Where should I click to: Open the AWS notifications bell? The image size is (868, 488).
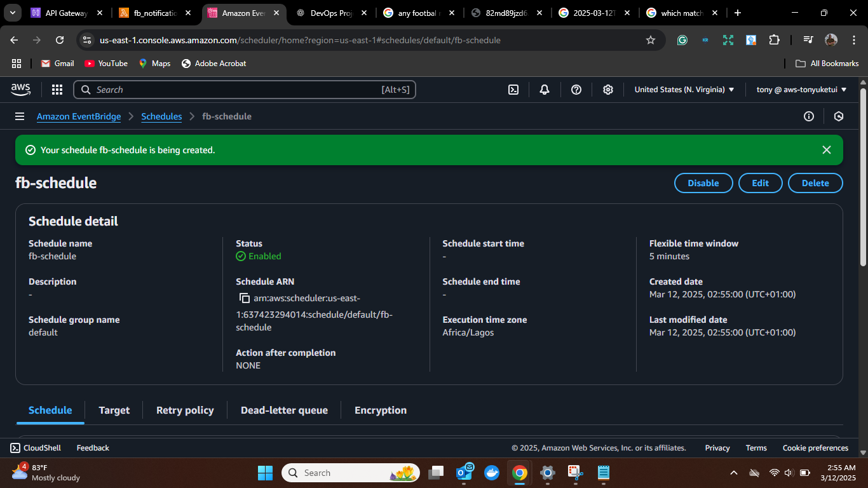click(545, 90)
